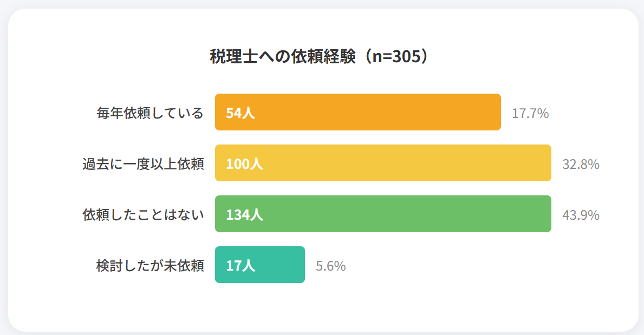Image resolution: width=644 pixels, height=335 pixels.
Task: Click the 43.9% percentage label
Action: pos(581,215)
